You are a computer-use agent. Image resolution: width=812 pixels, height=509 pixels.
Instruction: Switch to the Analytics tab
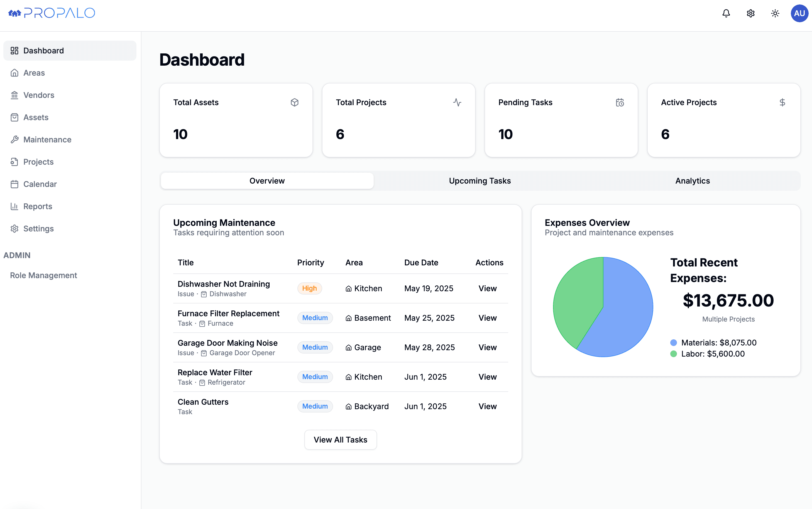[x=692, y=181]
